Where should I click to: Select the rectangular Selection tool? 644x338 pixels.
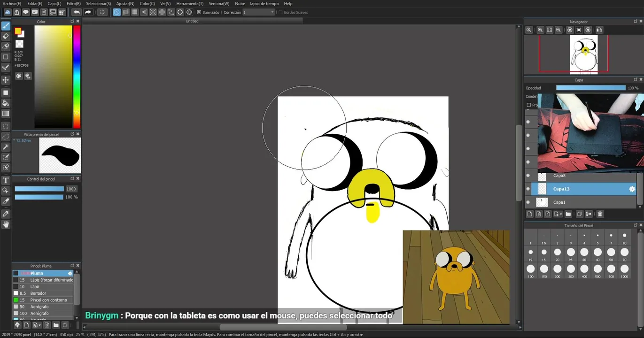click(6, 126)
